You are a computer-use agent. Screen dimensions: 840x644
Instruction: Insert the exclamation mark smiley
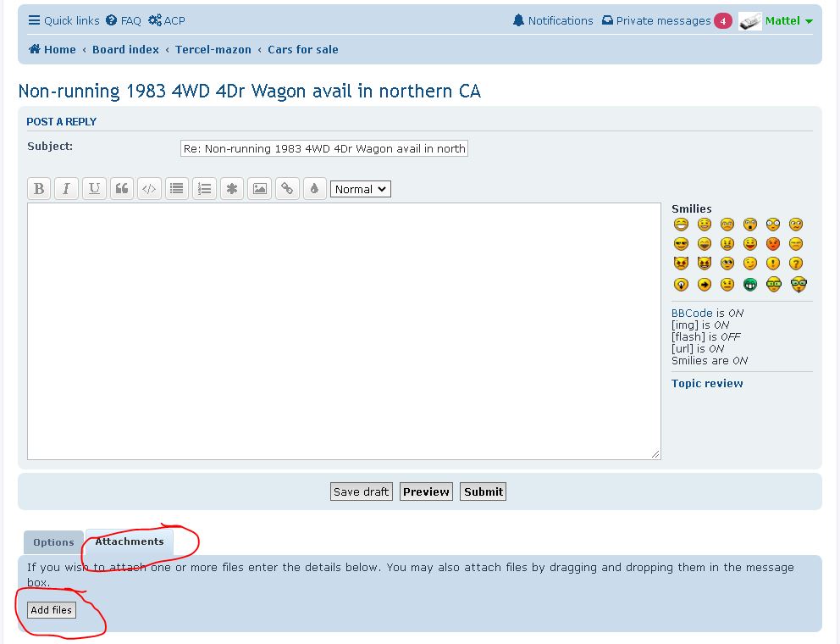coord(773,264)
